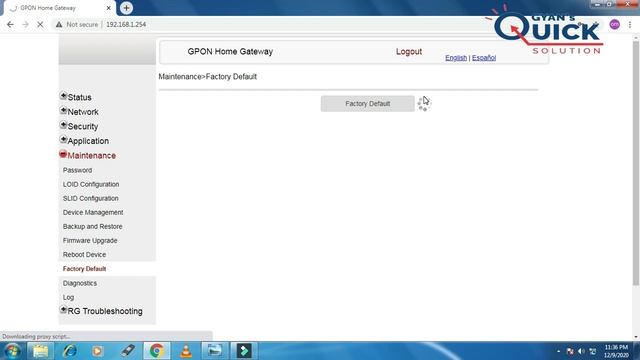Image resolution: width=640 pixels, height=360 pixels.
Task: Click browser forward arrow
Action: (25, 24)
